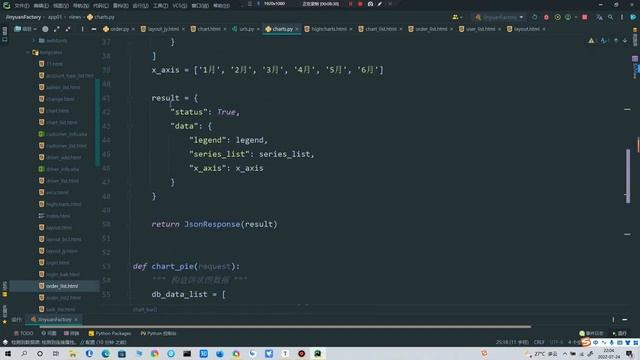Hide the project tool window with the minus icon
Image resolution: width=640 pixels, height=360 pixels.
tap(94, 29)
